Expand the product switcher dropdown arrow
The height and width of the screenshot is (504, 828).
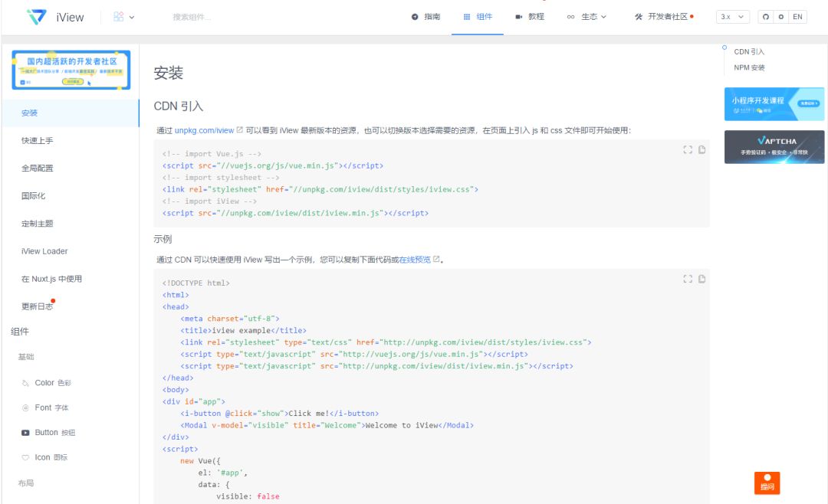(132, 18)
